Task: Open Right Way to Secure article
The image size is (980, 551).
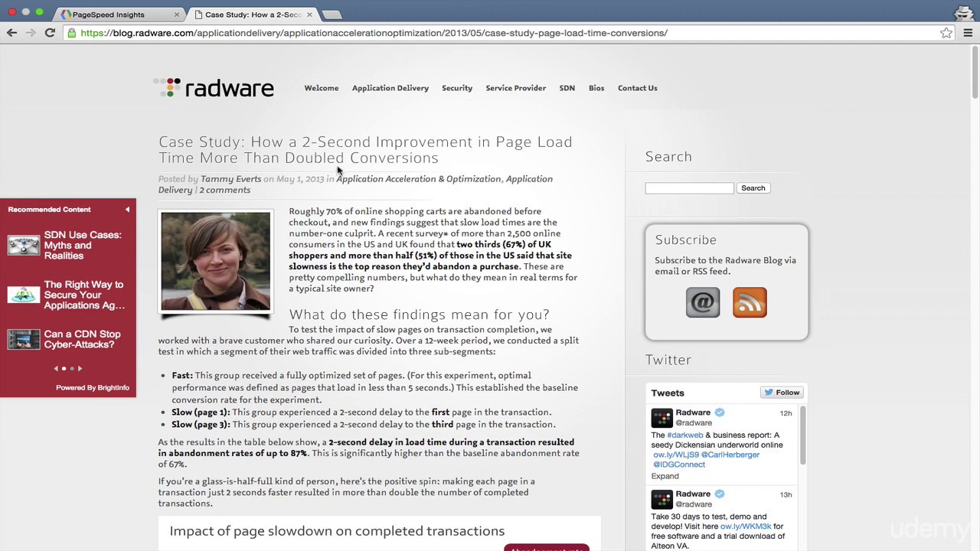Action: (84, 295)
